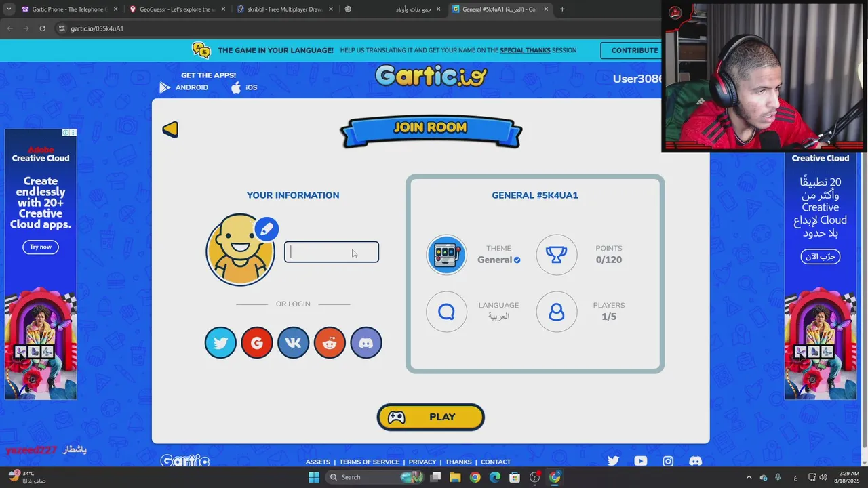Screen dimensions: 868x488
Task: Close the GeoGuessr tab
Action: [x=223, y=9]
